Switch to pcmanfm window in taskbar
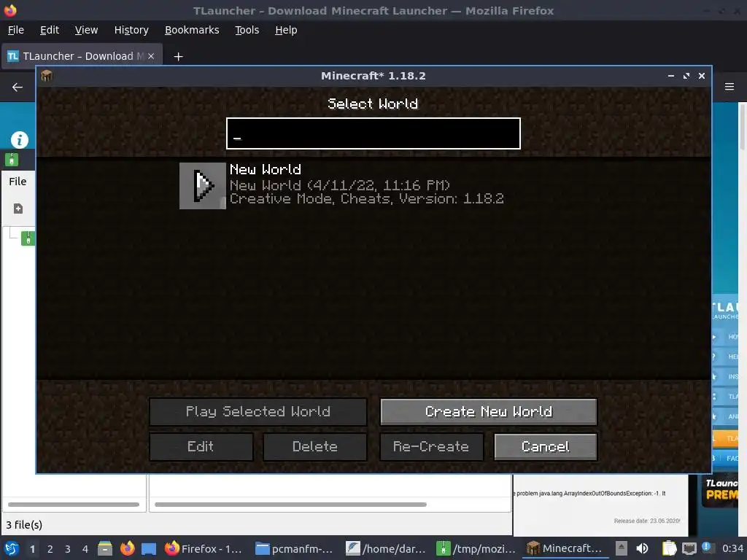The height and width of the screenshot is (560, 747). click(294, 548)
